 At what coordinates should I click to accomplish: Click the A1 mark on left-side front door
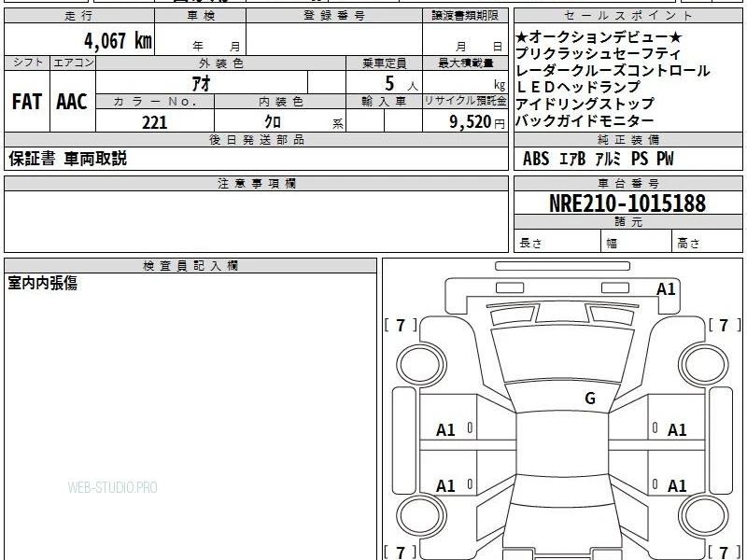pos(445,430)
